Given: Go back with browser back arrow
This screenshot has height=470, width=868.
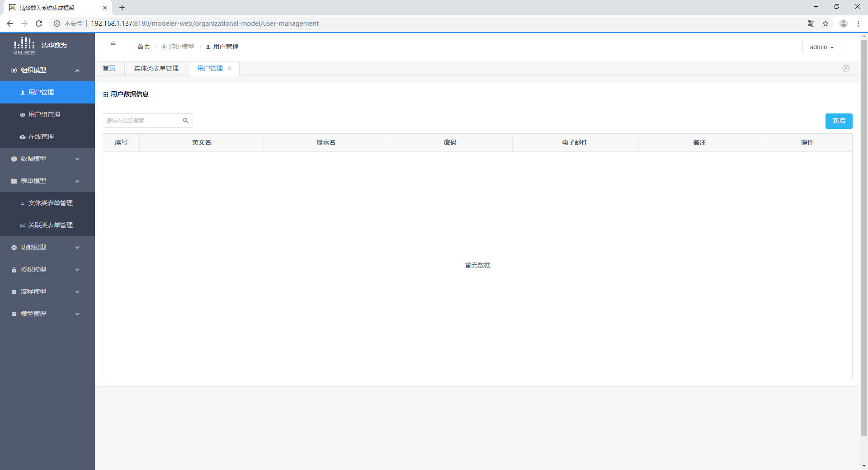Looking at the screenshot, I should point(10,23).
